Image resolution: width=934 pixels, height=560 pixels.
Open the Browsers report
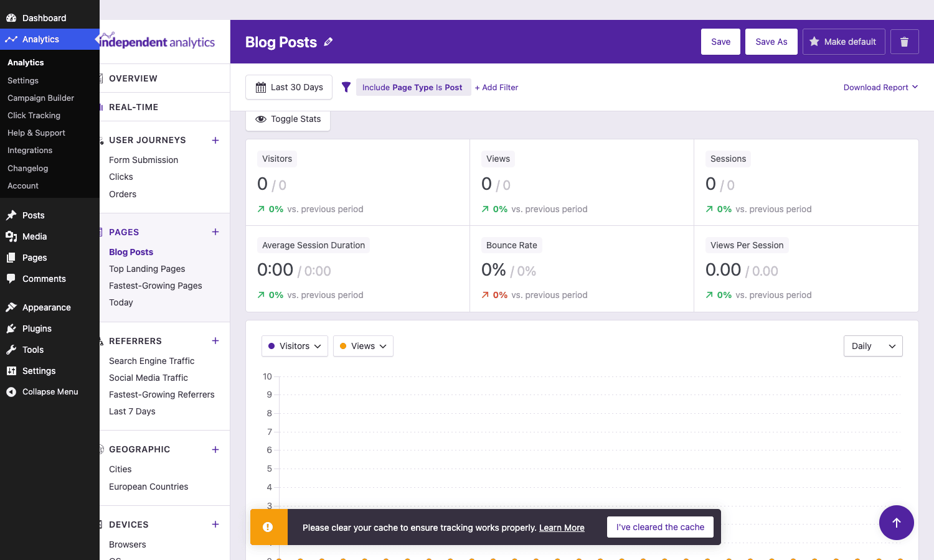128,544
